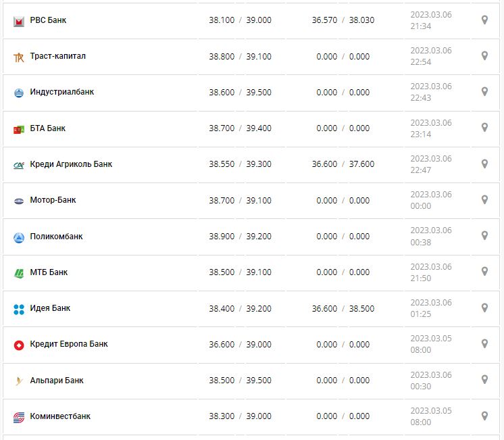The width and height of the screenshot is (504, 440).
Task: Open Креди Агриколь Банк details
Action: tap(71, 164)
